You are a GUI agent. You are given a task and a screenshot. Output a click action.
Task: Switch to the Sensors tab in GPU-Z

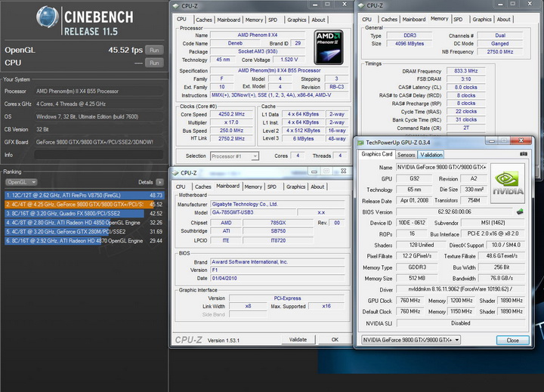[x=406, y=154]
